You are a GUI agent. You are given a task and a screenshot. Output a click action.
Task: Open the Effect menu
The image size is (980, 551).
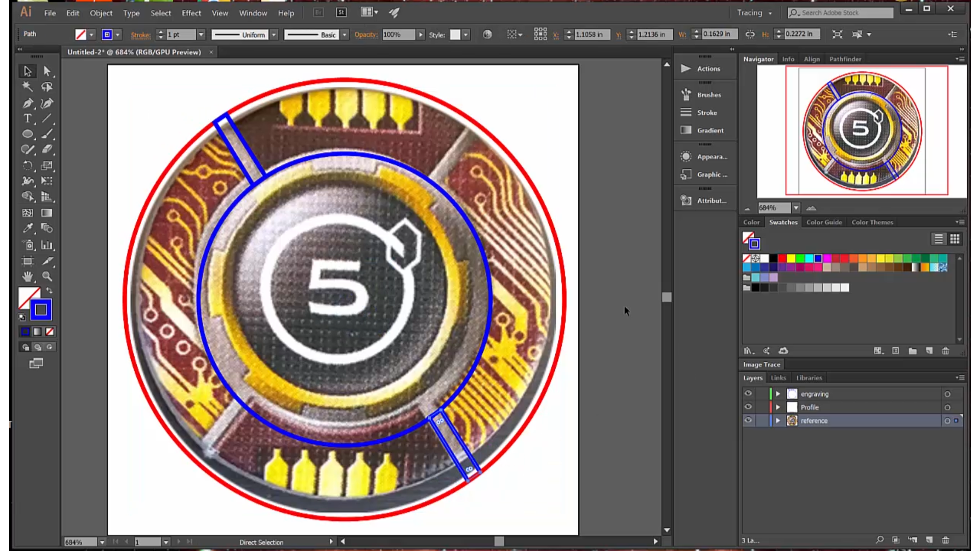pyautogui.click(x=191, y=12)
